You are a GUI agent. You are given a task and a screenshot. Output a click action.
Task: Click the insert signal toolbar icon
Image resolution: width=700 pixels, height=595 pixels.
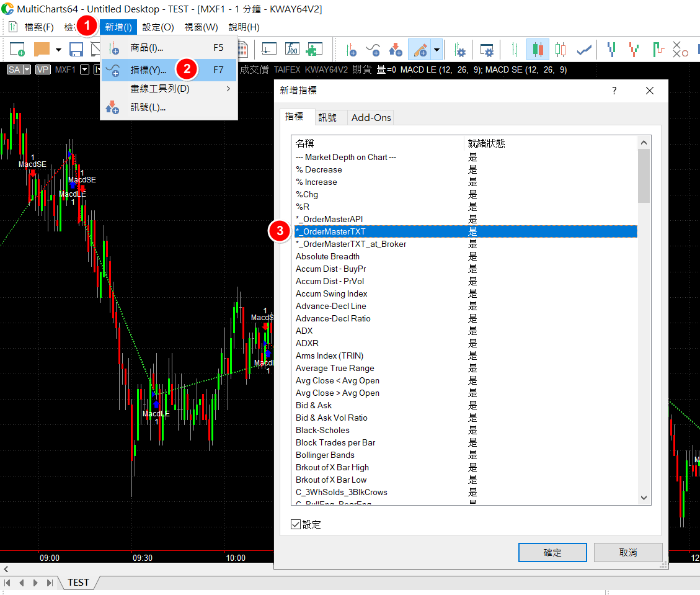pyautogui.click(x=395, y=50)
